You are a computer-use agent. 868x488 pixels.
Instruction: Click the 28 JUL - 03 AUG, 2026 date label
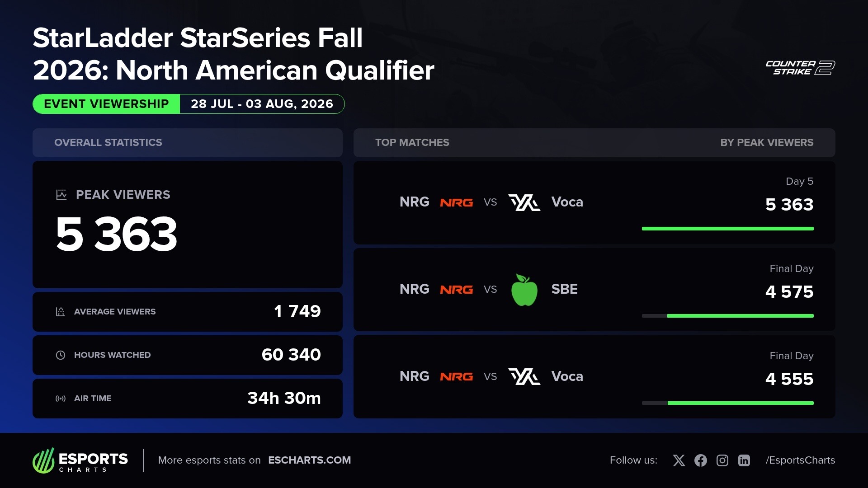click(262, 104)
